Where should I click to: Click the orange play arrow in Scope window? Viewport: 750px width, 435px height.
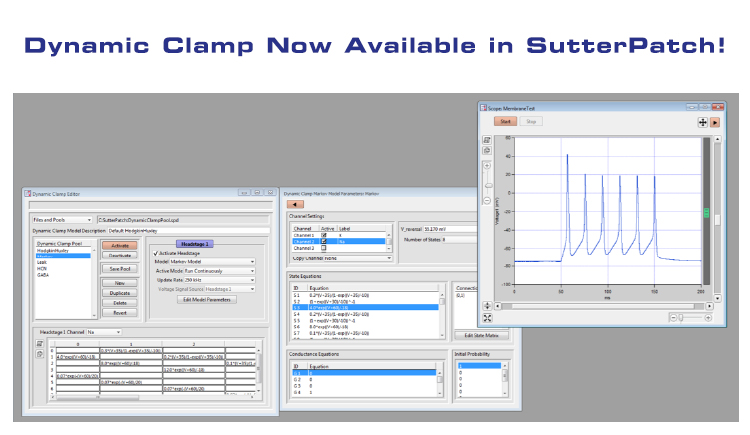coord(715,123)
